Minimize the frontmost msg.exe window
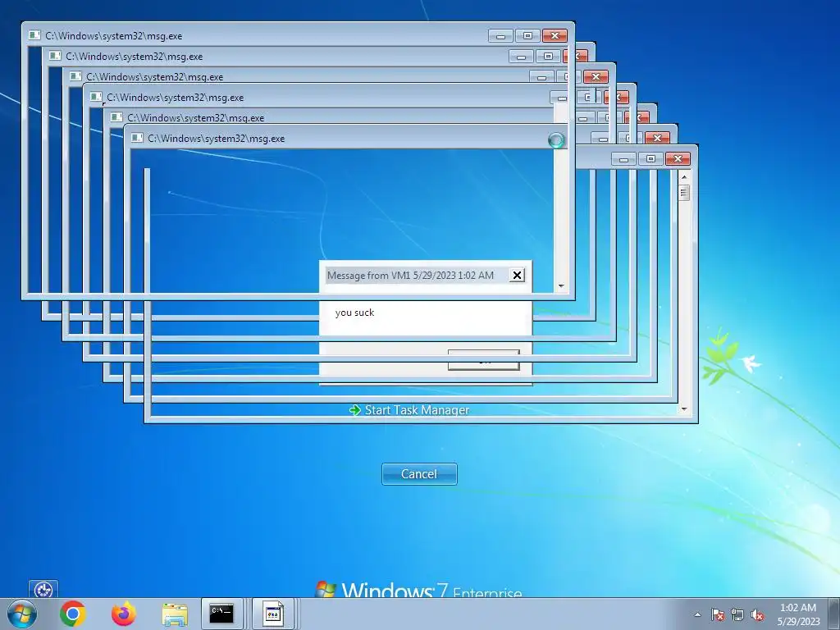 point(501,36)
